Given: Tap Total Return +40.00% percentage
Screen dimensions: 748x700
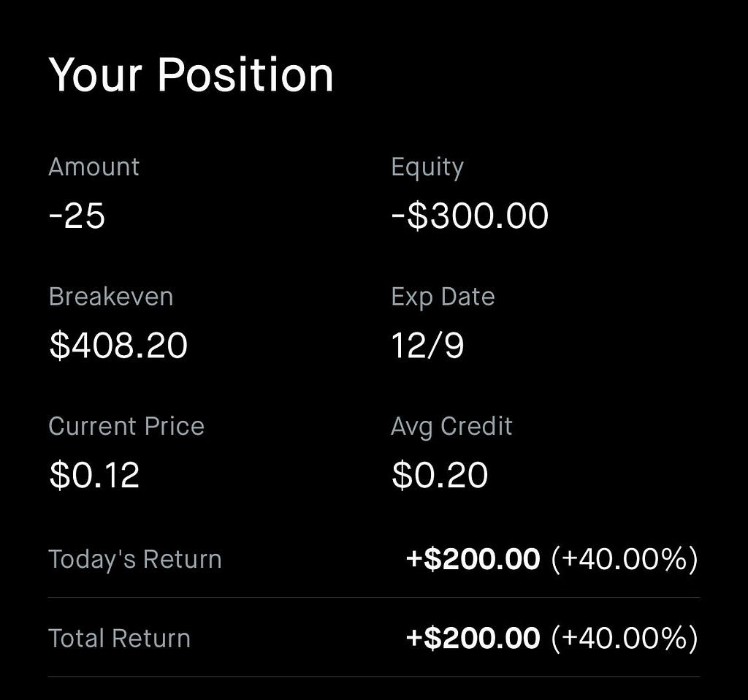Looking at the screenshot, I should point(625,638).
